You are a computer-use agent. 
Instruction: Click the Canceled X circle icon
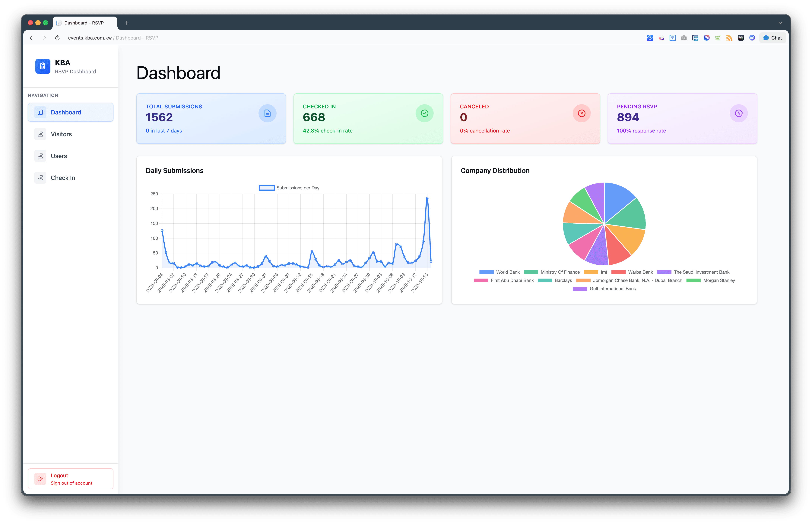pos(582,113)
